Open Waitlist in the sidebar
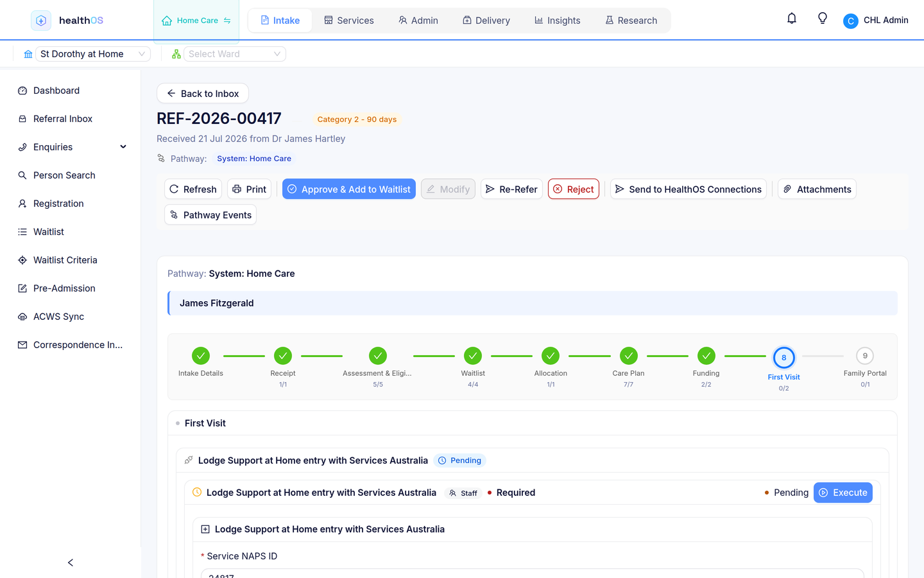 point(71,232)
